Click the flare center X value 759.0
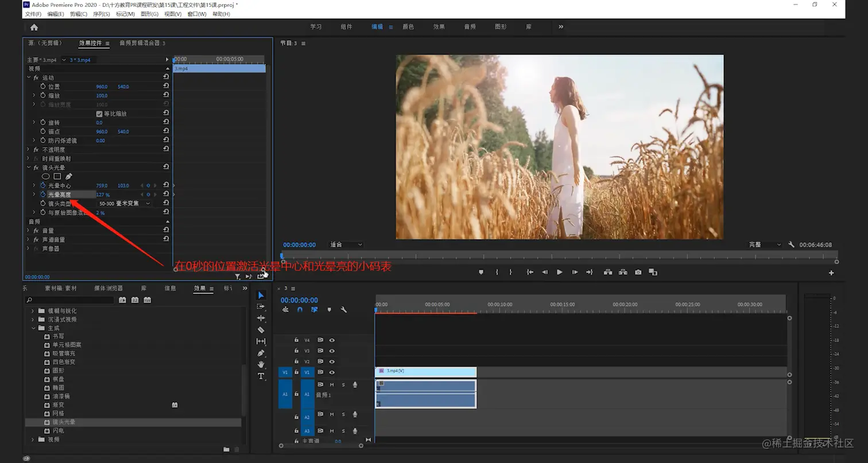This screenshot has height=463, width=868. [x=102, y=186]
